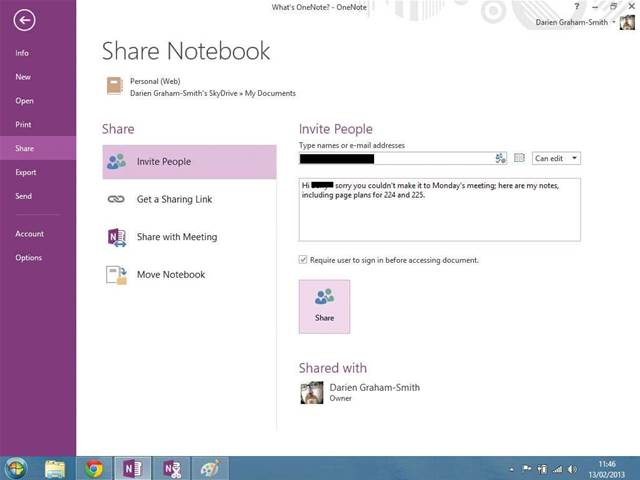Click the Action Center flag icon
The width and height of the screenshot is (640, 480).
[x=527, y=469]
